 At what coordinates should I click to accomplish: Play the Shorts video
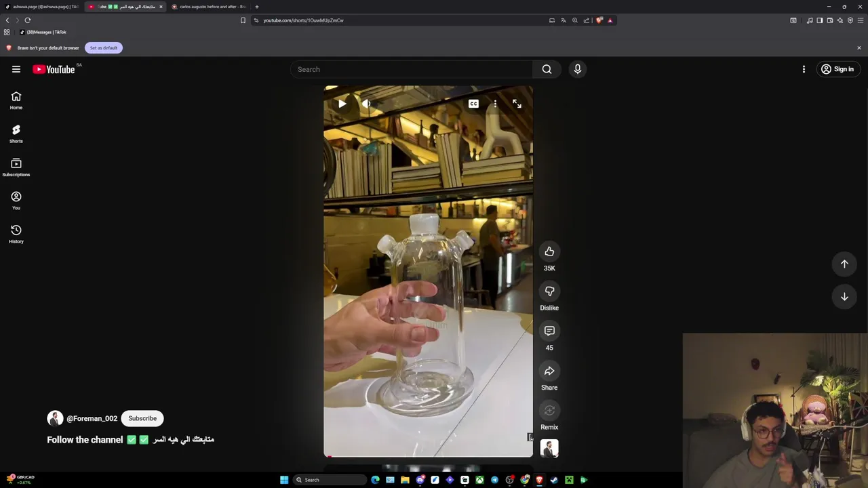pyautogui.click(x=342, y=104)
